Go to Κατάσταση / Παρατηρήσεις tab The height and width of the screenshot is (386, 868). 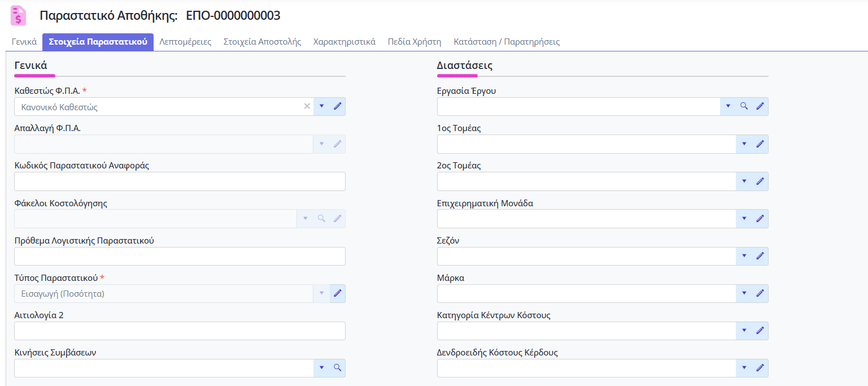pyautogui.click(x=507, y=42)
